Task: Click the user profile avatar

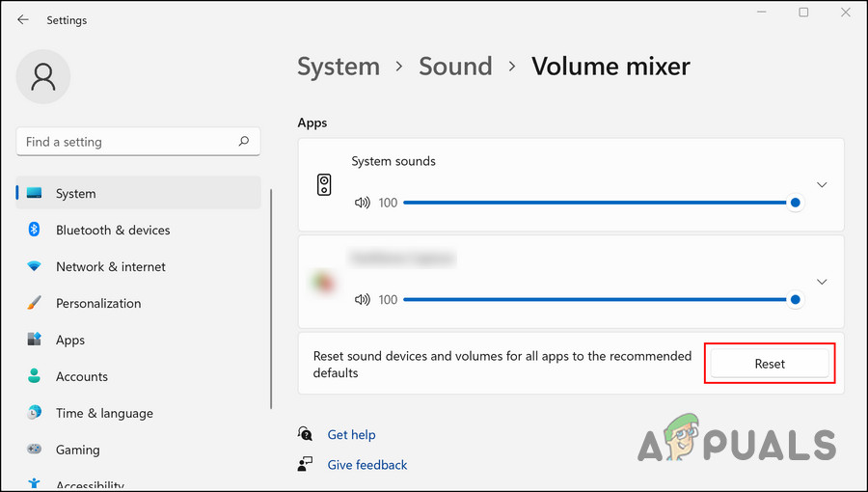Action: 43,76
